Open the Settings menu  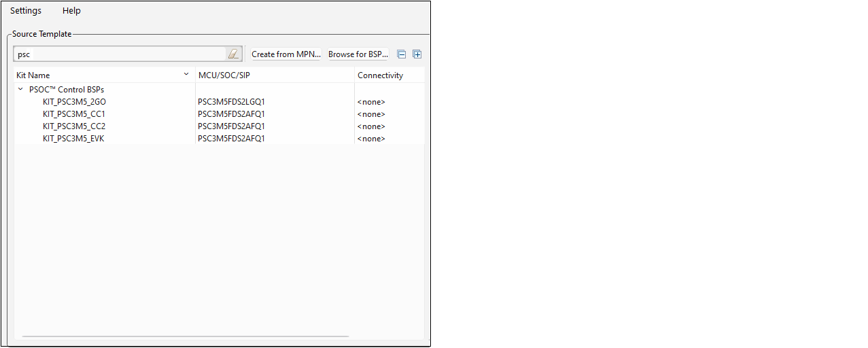[26, 11]
